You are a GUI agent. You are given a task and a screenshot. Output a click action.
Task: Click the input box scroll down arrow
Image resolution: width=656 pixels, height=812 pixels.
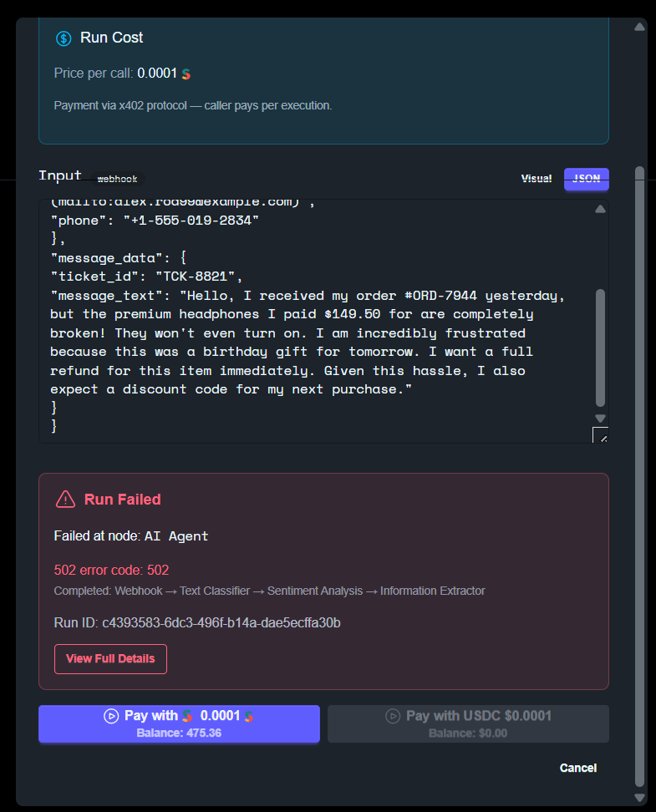coord(600,418)
